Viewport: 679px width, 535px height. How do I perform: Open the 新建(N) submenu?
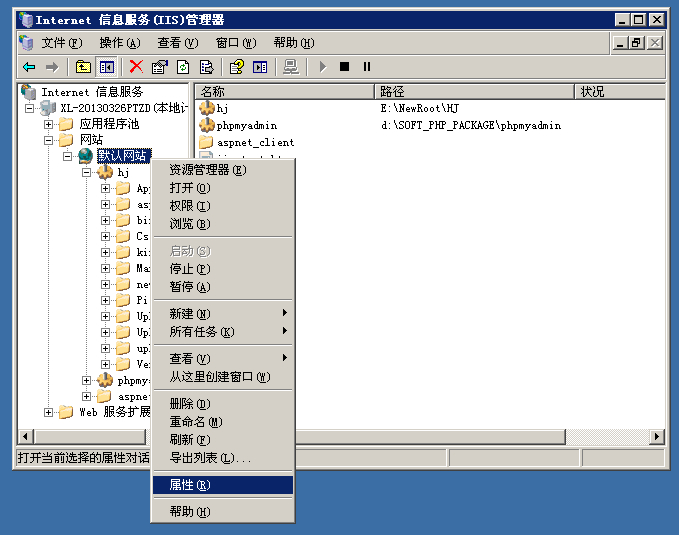[x=223, y=314]
